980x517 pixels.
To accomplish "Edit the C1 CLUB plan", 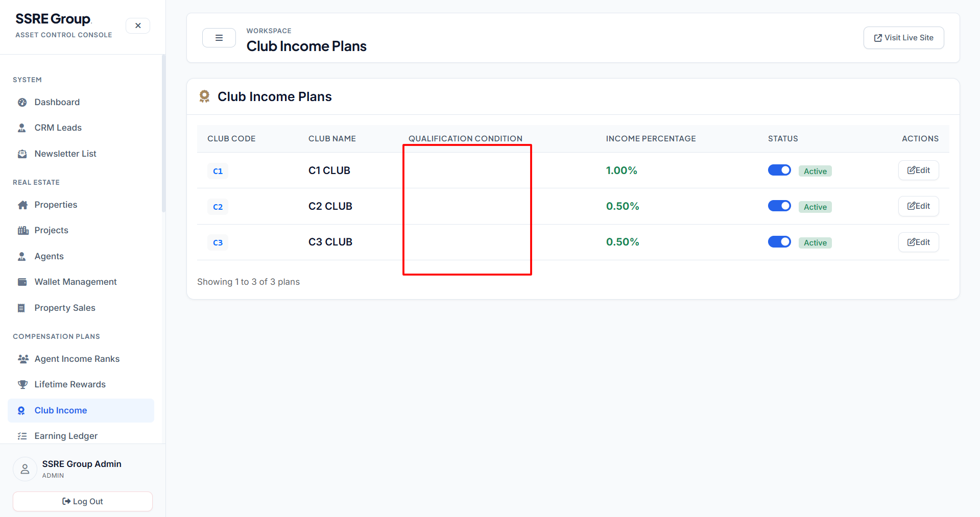I will click(x=918, y=170).
